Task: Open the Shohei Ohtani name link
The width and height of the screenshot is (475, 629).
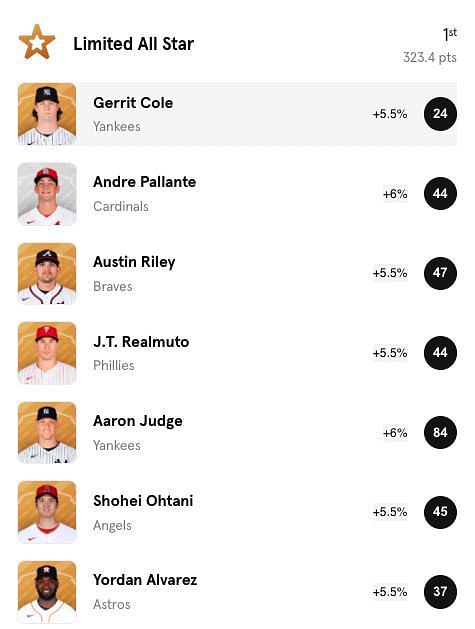Action: [x=143, y=501]
